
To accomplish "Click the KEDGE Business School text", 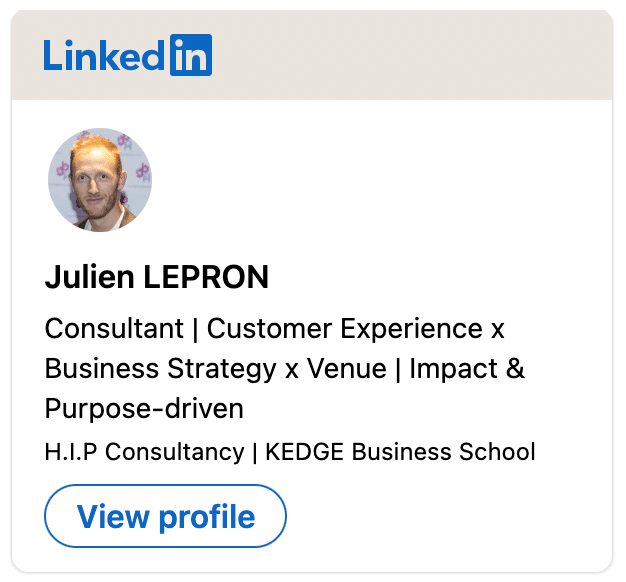I will pyautogui.click(x=399, y=452).
